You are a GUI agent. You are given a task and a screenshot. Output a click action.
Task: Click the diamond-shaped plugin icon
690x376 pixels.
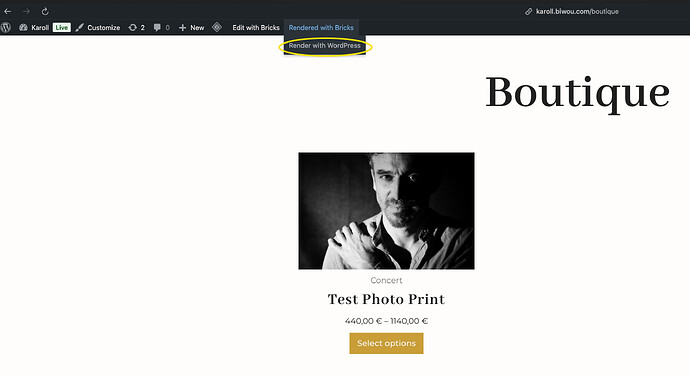click(x=217, y=27)
